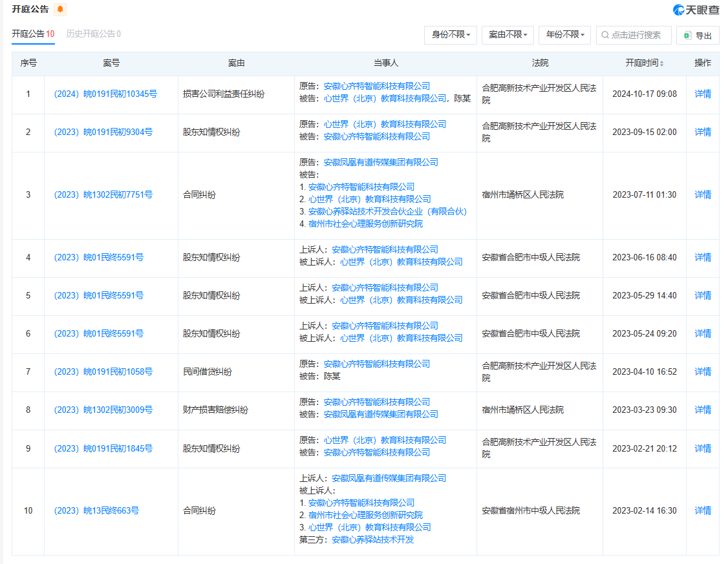Open plaintiff 安徽心齐特智能科技有限公司 in row 7
The image size is (728, 564).
click(376, 364)
